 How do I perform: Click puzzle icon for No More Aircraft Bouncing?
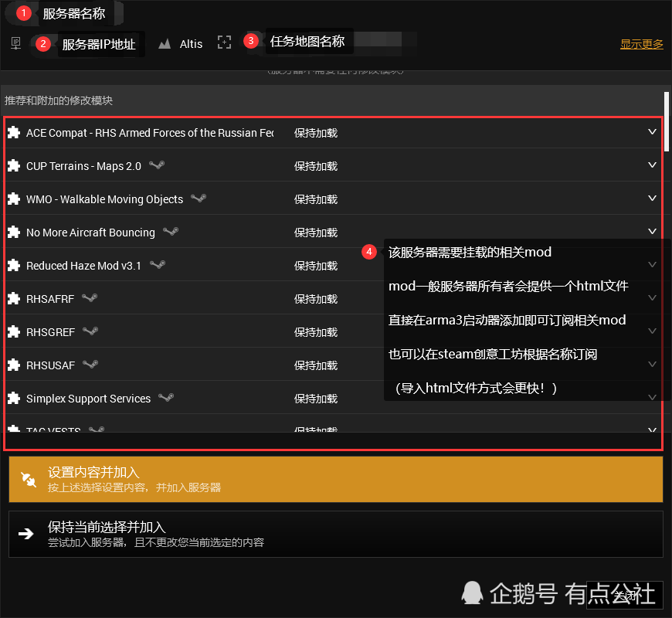point(14,233)
